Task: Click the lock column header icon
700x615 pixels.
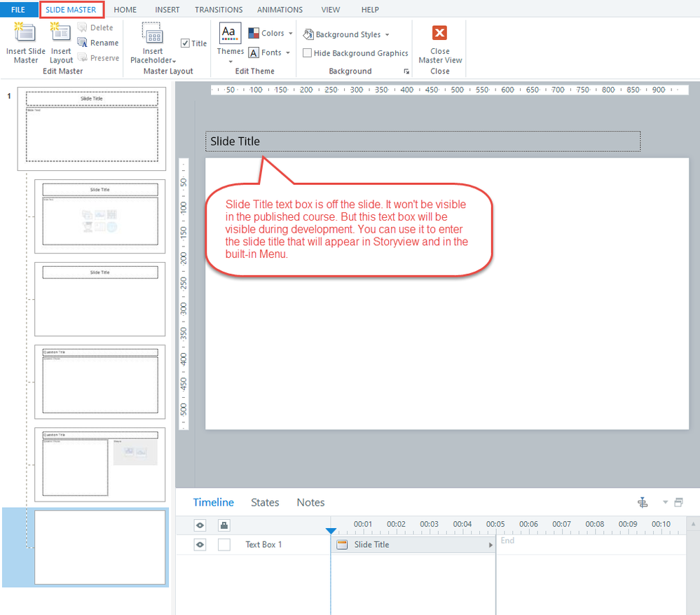Action: coord(224,525)
